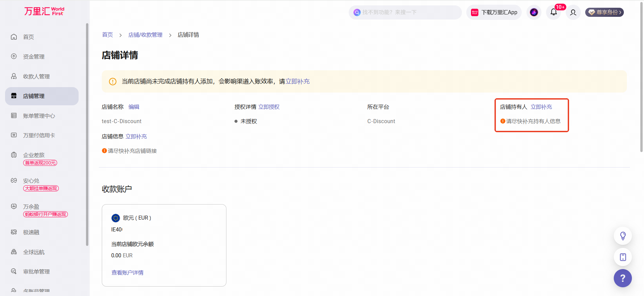Click the 全球远航 ship icon
This screenshot has width=644, height=296.
tap(14, 252)
